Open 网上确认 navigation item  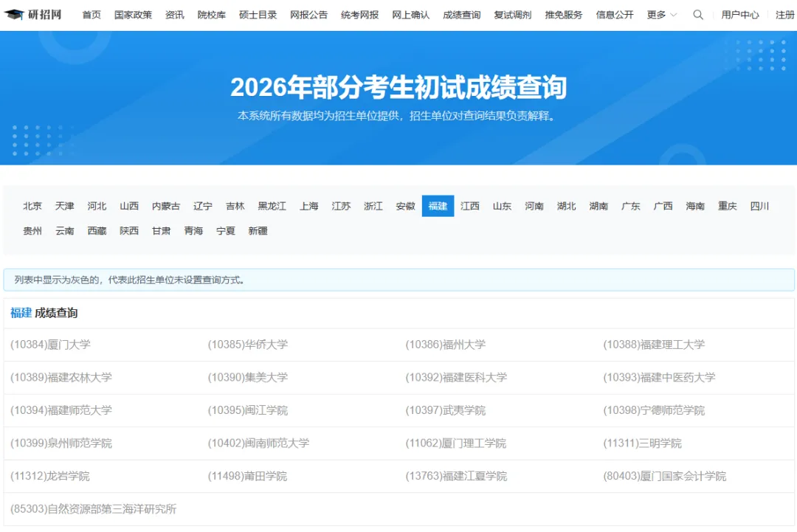(x=411, y=15)
